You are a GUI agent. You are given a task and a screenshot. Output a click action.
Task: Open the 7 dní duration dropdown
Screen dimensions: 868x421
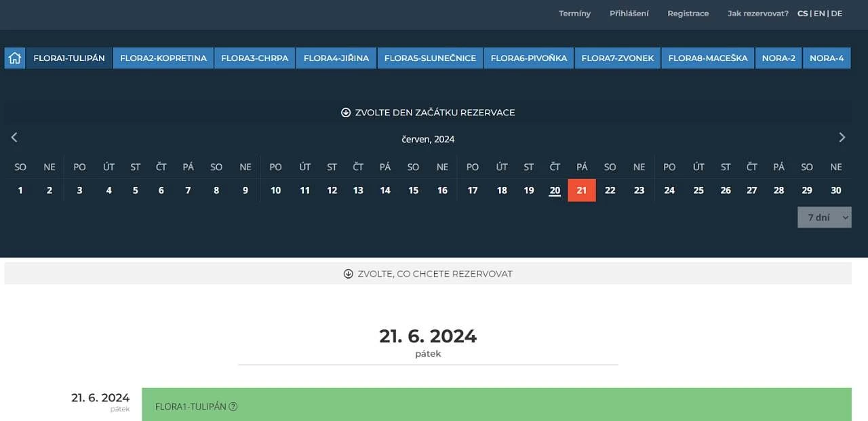point(824,218)
